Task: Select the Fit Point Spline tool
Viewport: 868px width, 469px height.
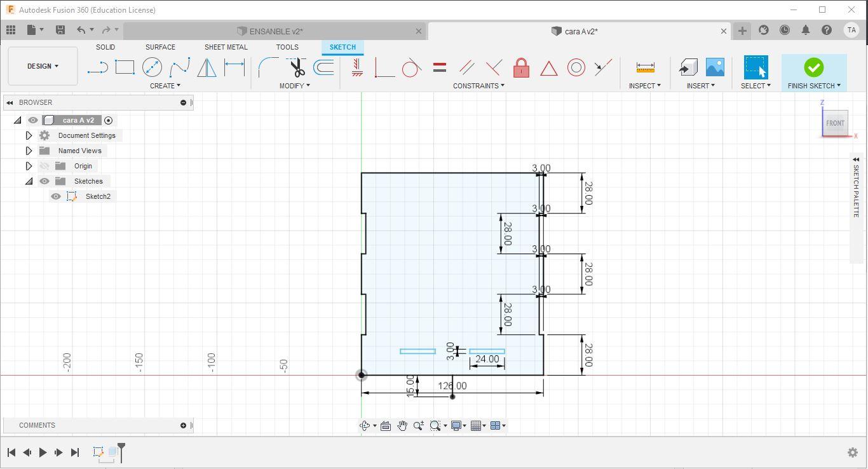Action: (x=180, y=67)
